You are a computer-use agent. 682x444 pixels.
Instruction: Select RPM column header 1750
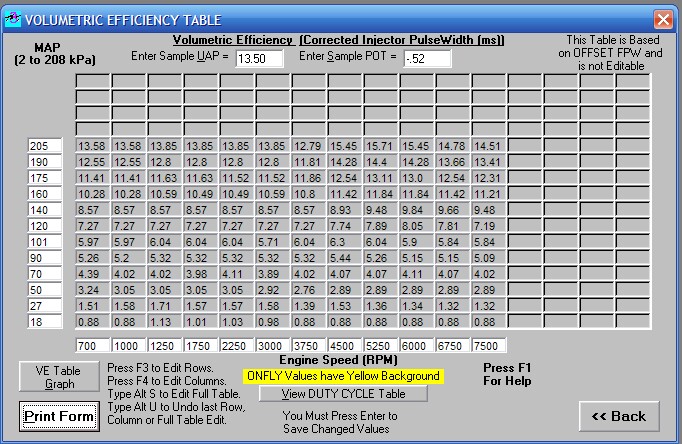point(201,346)
